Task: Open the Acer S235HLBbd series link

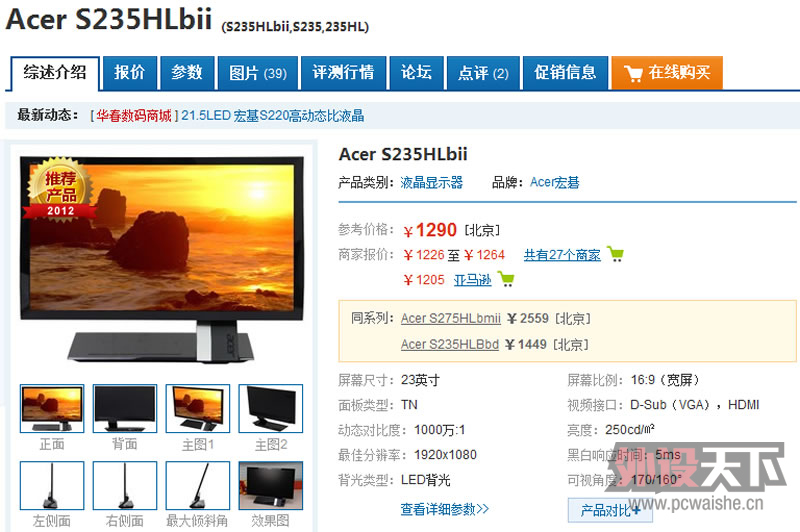Action: (449, 344)
